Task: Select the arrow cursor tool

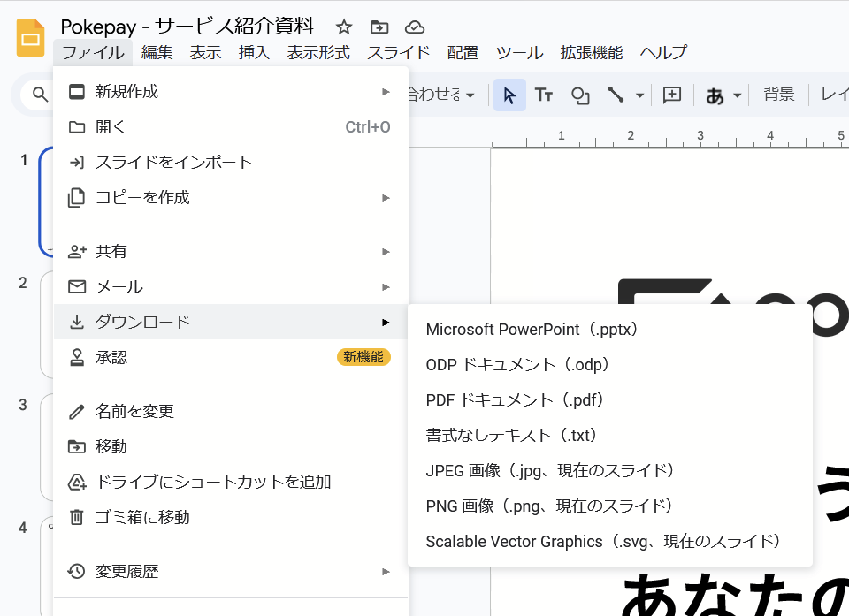Action: coord(509,95)
